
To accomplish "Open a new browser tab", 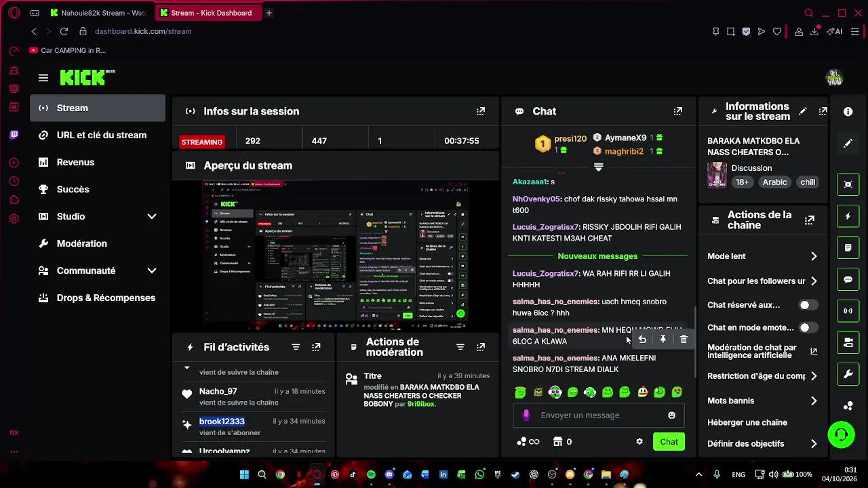I will (x=269, y=13).
